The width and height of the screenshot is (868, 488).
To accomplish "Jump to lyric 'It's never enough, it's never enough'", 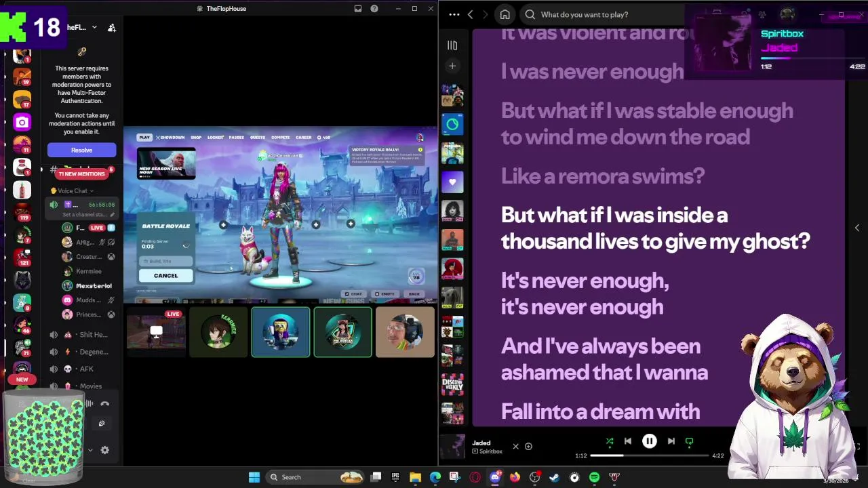I will coord(585,293).
